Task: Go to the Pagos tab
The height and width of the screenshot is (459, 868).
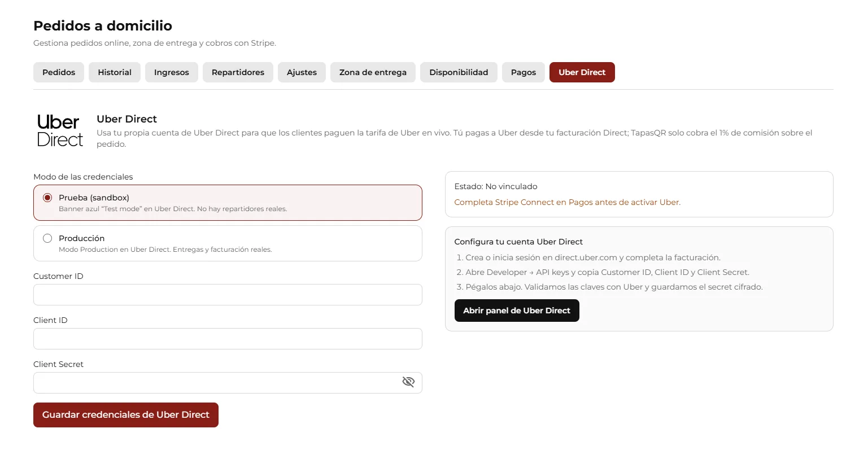Action: [x=524, y=72]
